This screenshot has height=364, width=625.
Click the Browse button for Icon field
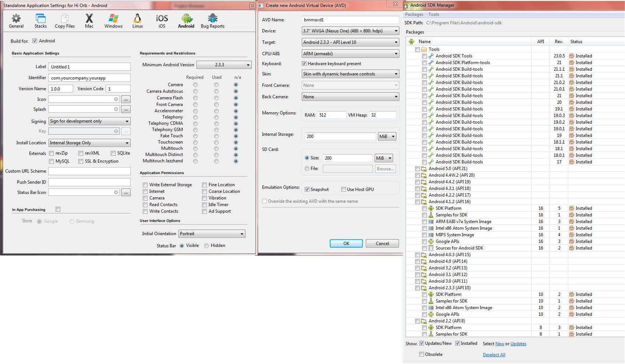pyautogui.click(x=126, y=99)
